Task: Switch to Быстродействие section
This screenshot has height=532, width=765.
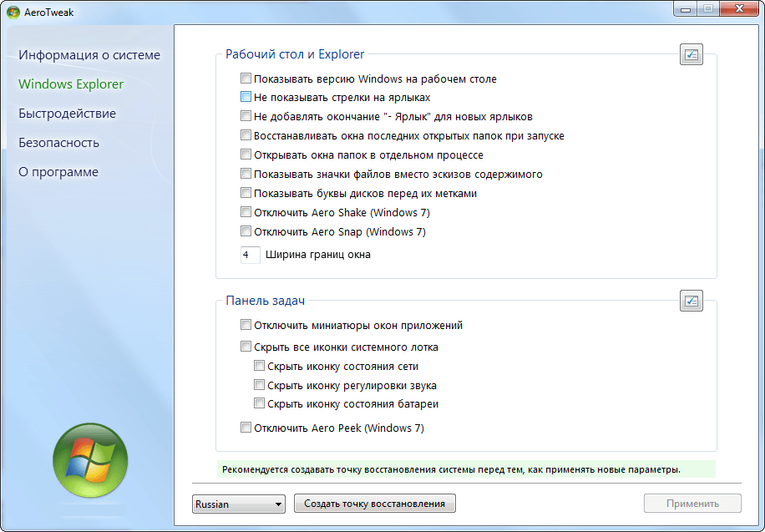Action: click(68, 114)
